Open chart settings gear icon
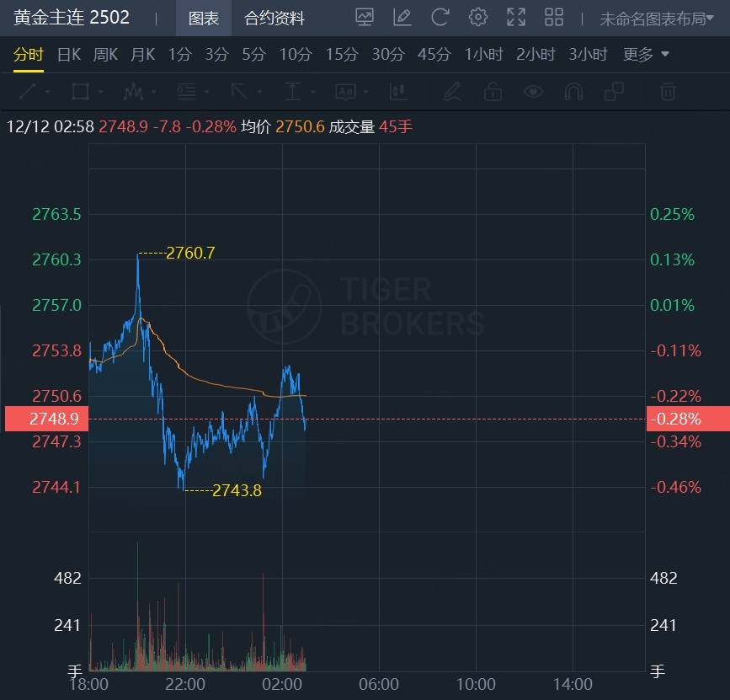The image size is (730, 700). pyautogui.click(x=478, y=18)
